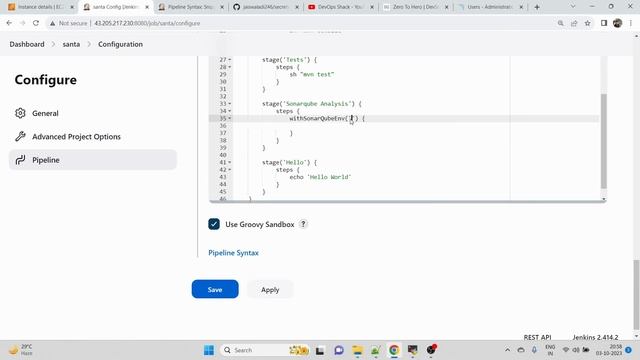This screenshot has height=360, width=640.
Task: Collapse code fold at line 27
Action: point(230,60)
